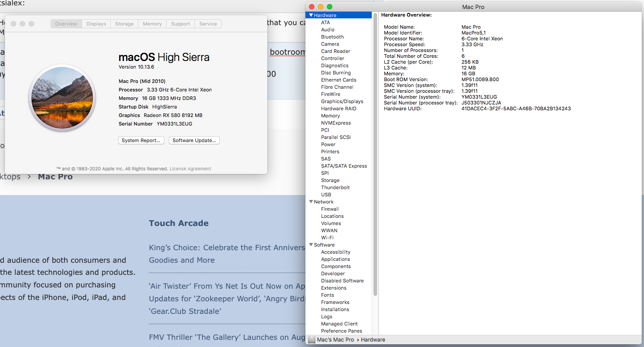Click the Software Update button
The image size is (644, 347).
[194, 140]
